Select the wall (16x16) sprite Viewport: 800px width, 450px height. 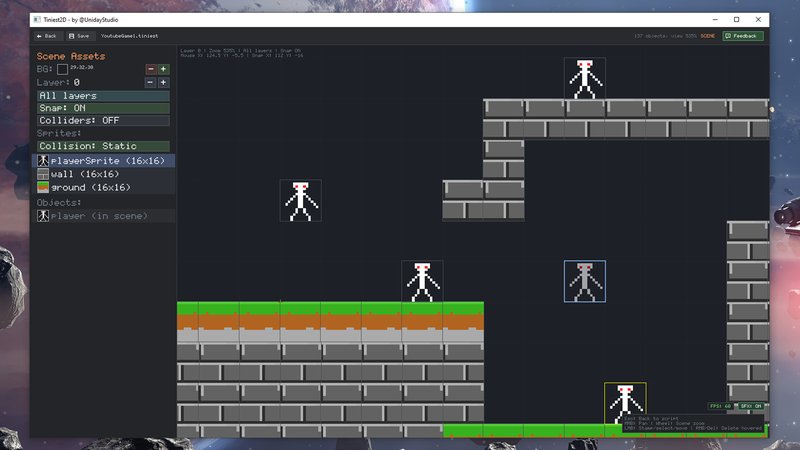pos(104,174)
